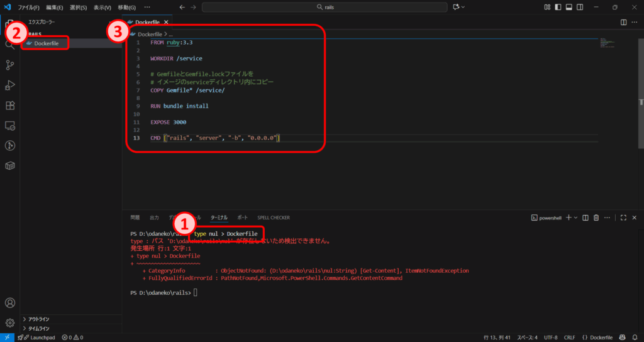Open the Source Control view in activity bar
This screenshot has height=342, width=644.
pyautogui.click(x=9, y=65)
